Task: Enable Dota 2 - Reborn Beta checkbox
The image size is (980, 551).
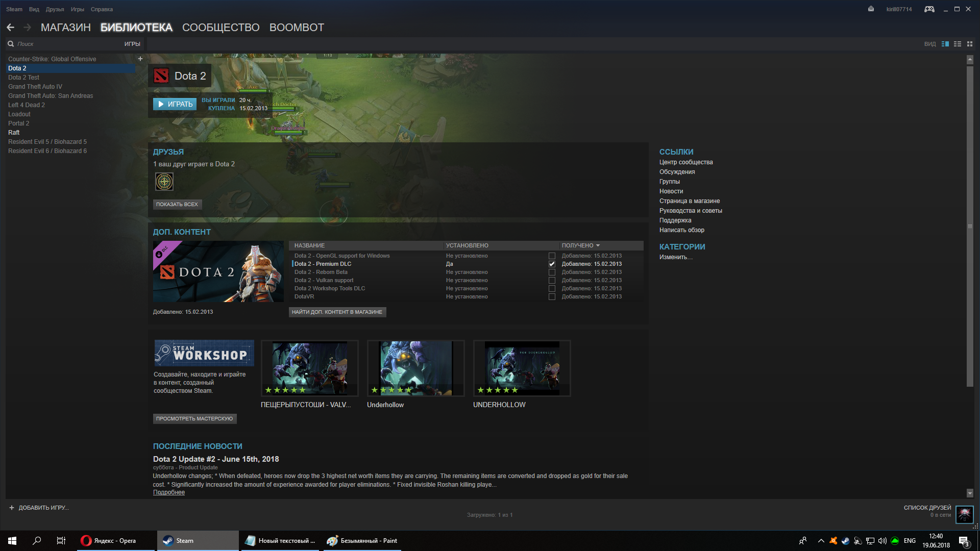Action: click(552, 272)
